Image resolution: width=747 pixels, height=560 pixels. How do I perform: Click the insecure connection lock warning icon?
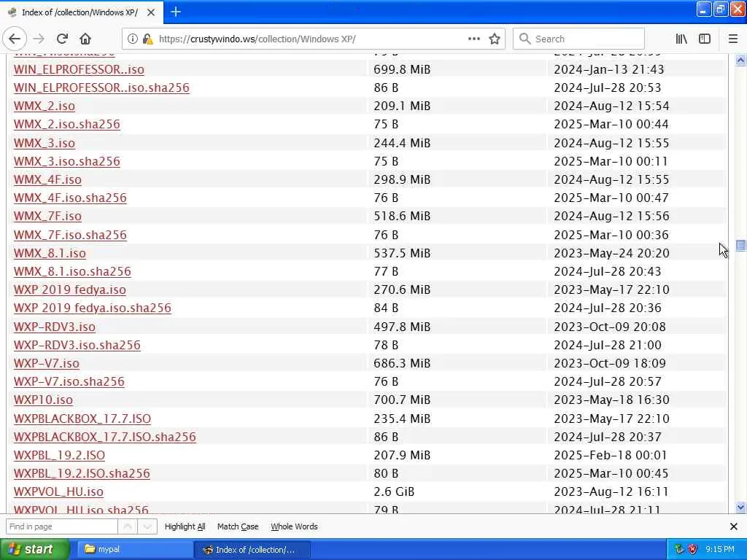coord(147,39)
